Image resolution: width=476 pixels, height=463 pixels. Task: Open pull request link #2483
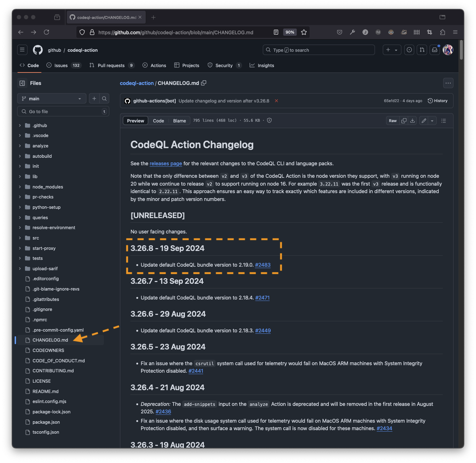click(x=263, y=265)
